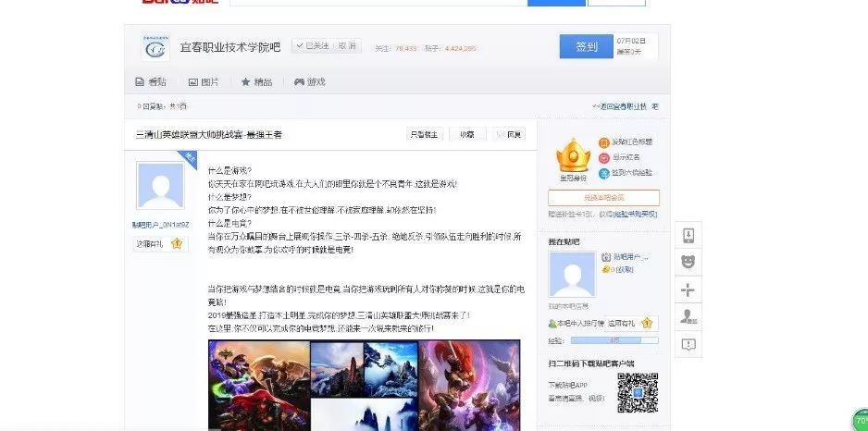Switch to the 游戏 tab
This screenshot has width=868, height=431.
point(309,82)
